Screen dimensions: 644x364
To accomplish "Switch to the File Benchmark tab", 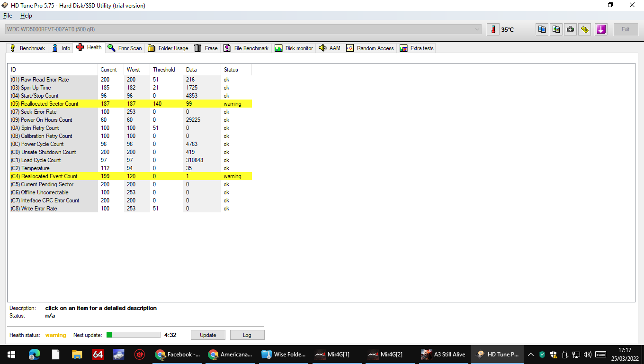I will tap(246, 48).
